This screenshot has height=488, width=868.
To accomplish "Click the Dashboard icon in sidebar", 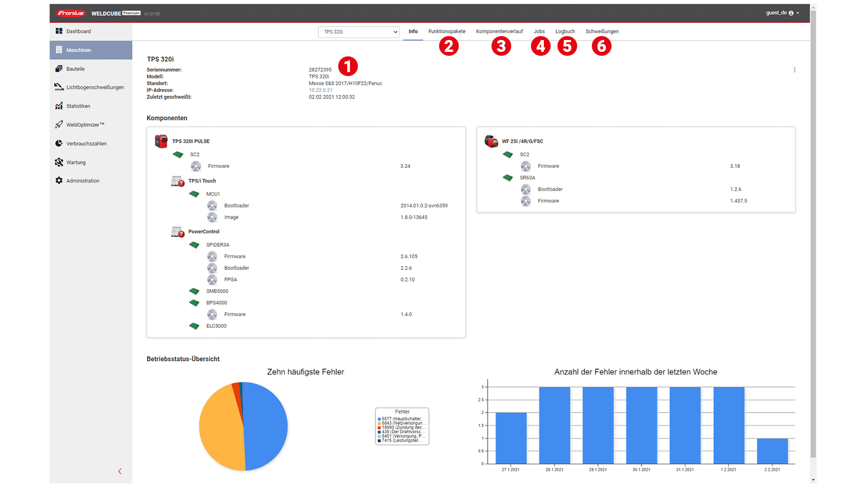I will click(x=59, y=31).
